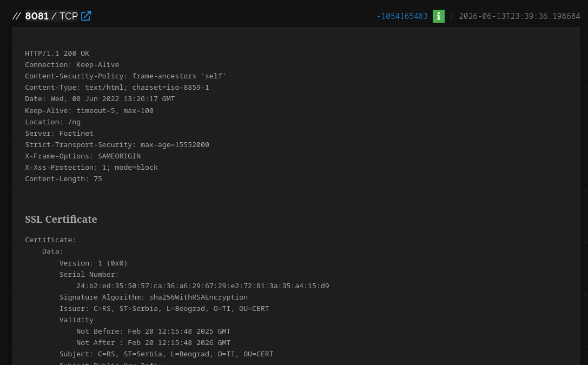This screenshot has height=365, width=588.
Task: Click the certificate serial number value
Action: (x=203, y=286)
